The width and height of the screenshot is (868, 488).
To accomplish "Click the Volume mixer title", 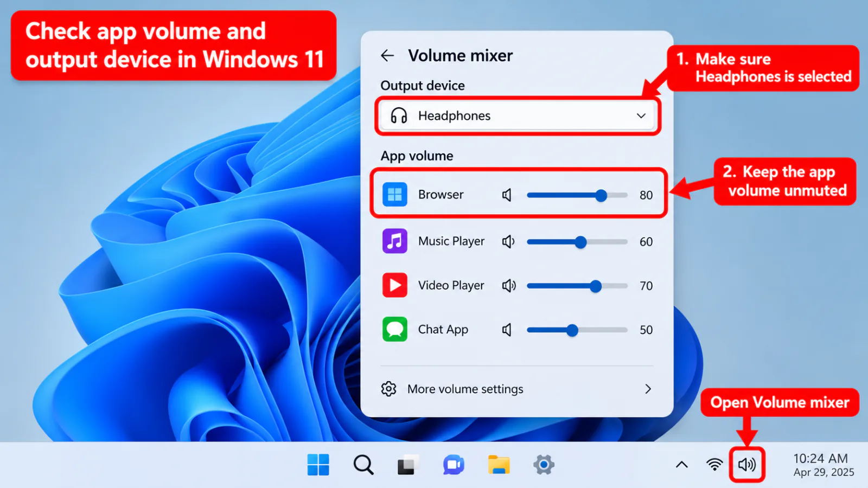I will point(460,55).
